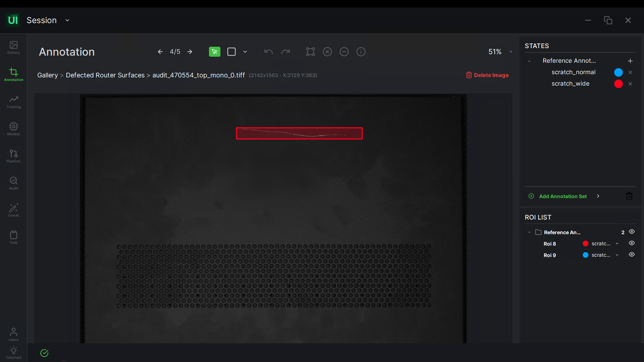This screenshot has height=362, width=644.
Task: Select the pointer selection tool
Action: point(214,52)
